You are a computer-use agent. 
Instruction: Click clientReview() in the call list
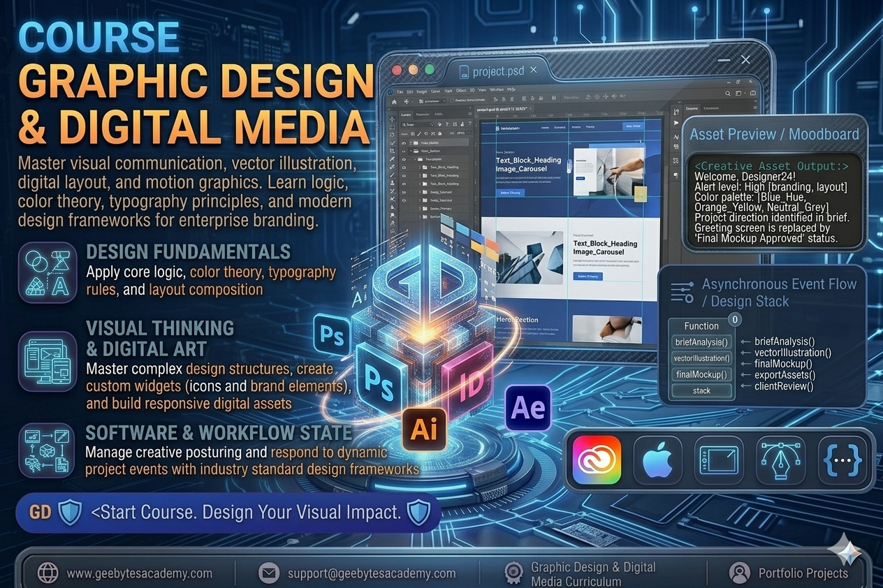coord(784,385)
